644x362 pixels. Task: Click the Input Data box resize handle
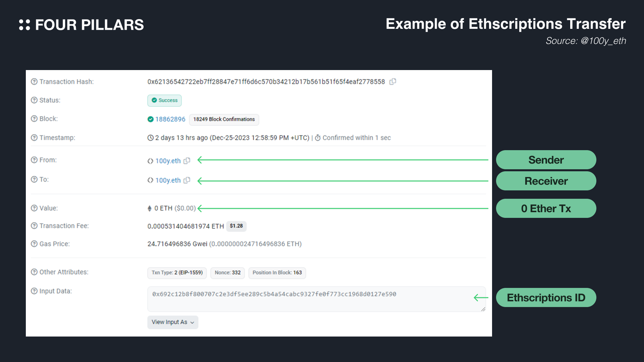click(483, 309)
